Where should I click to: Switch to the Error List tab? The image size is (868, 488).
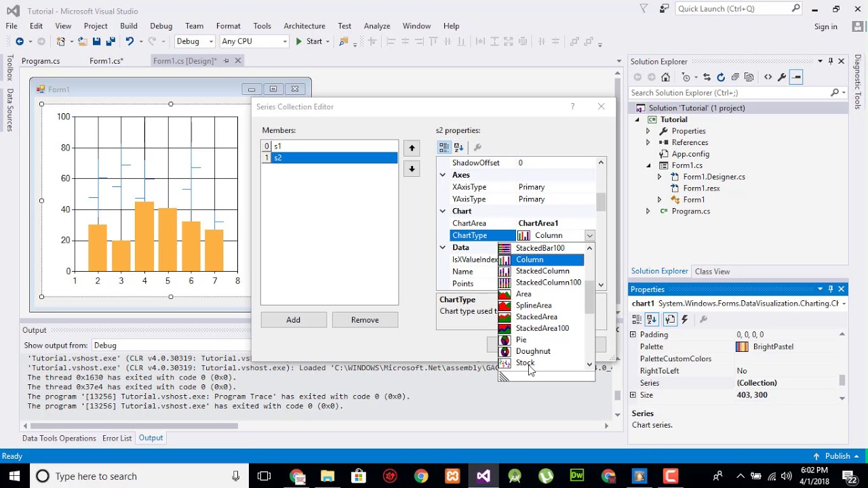pos(117,439)
